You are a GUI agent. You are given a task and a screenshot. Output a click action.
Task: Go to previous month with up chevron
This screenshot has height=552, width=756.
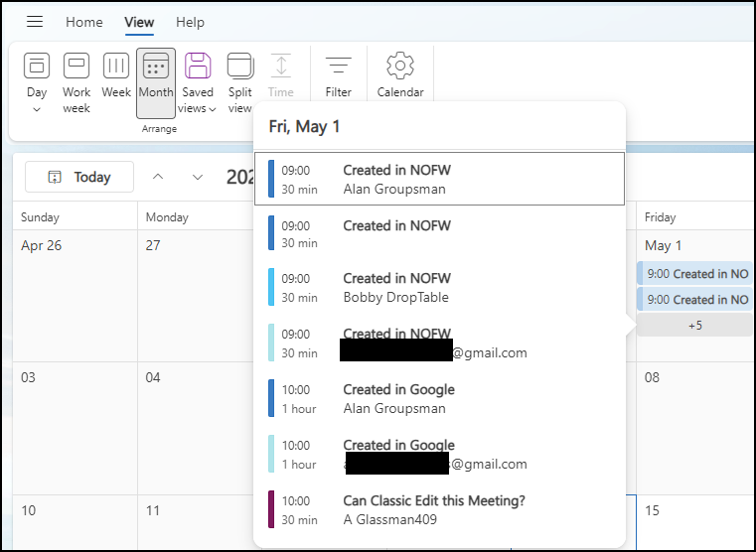158,177
